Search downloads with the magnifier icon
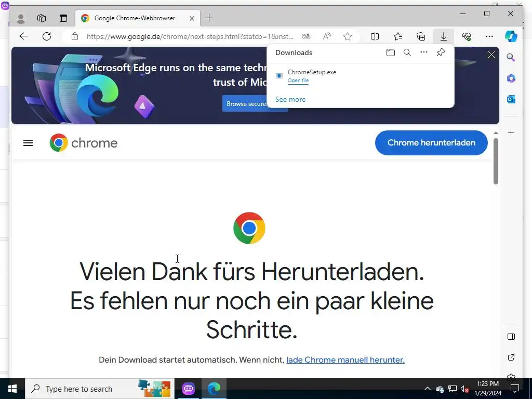532x399 pixels. (x=407, y=52)
